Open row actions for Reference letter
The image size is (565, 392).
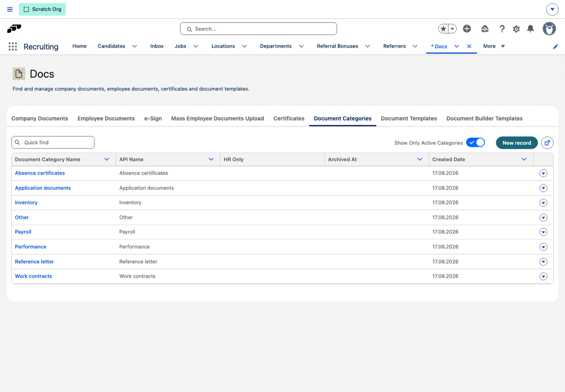tap(543, 262)
